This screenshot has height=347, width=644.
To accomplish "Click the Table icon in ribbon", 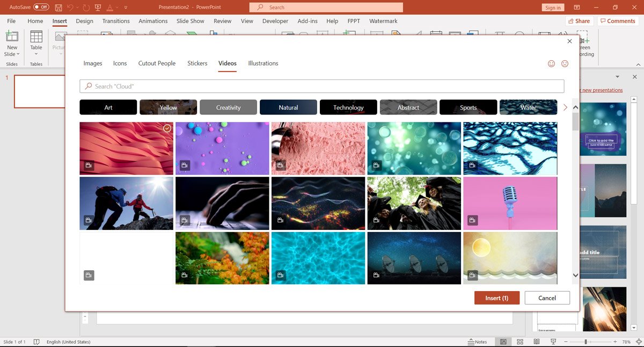I will (36, 37).
